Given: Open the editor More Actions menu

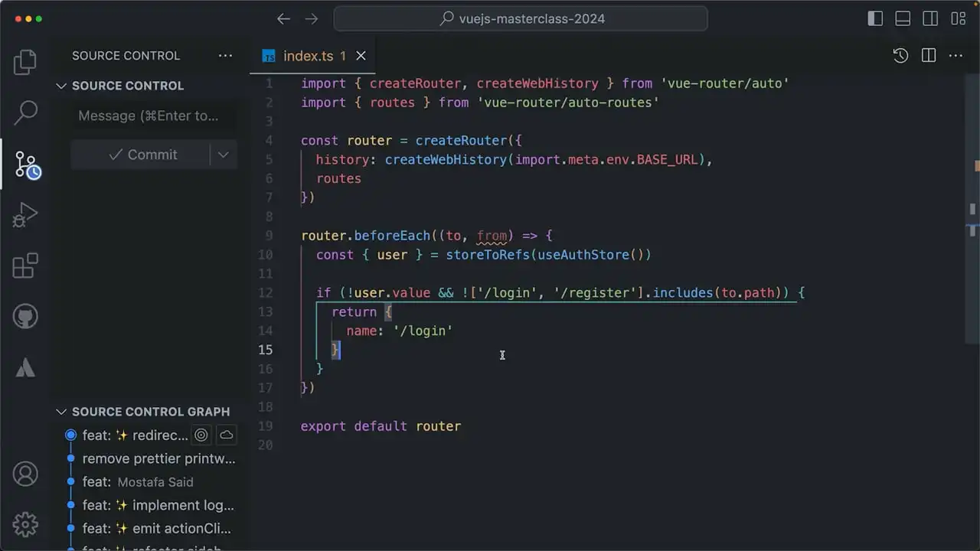Looking at the screenshot, I should pyautogui.click(x=955, y=55).
